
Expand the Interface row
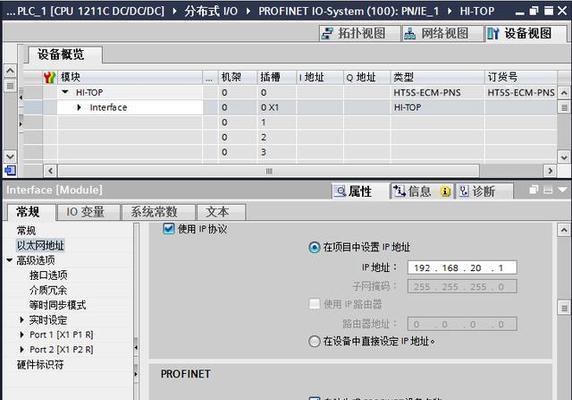click(79, 107)
